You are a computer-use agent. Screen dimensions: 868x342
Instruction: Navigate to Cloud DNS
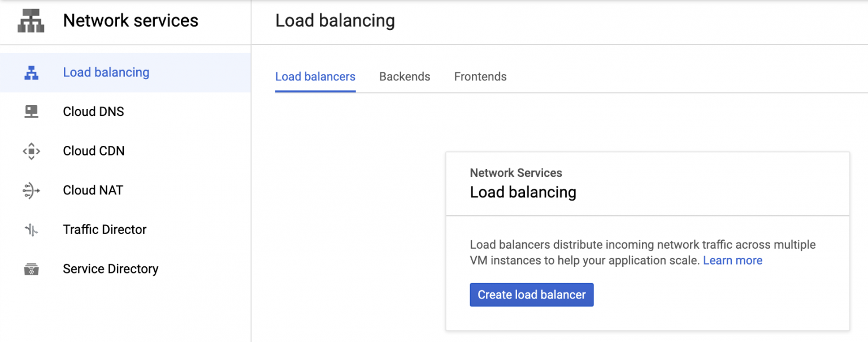point(93,111)
